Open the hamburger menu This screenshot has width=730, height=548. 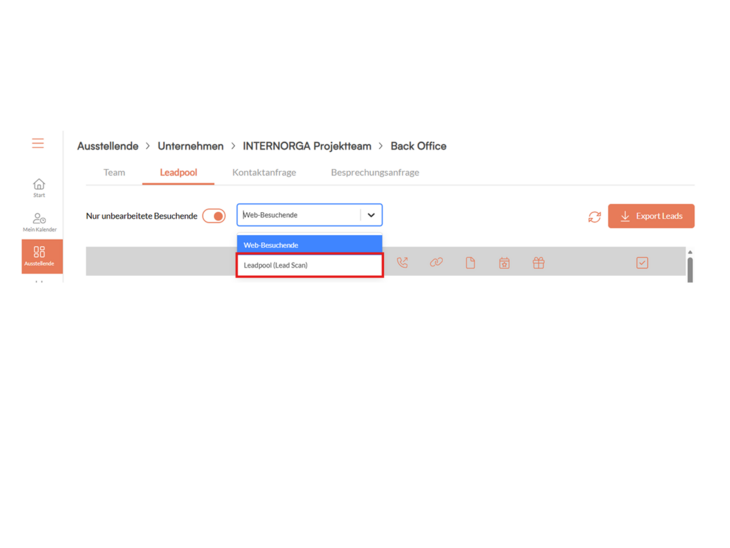(38, 144)
